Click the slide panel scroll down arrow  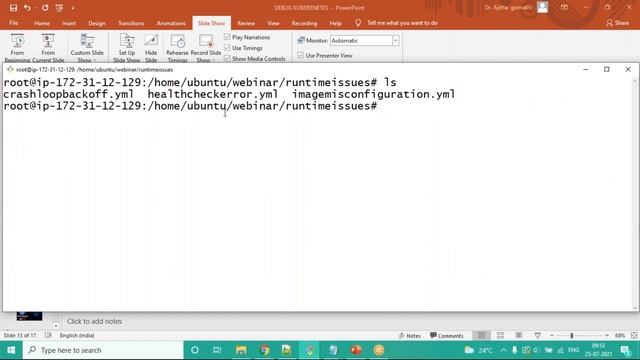(x=56, y=326)
